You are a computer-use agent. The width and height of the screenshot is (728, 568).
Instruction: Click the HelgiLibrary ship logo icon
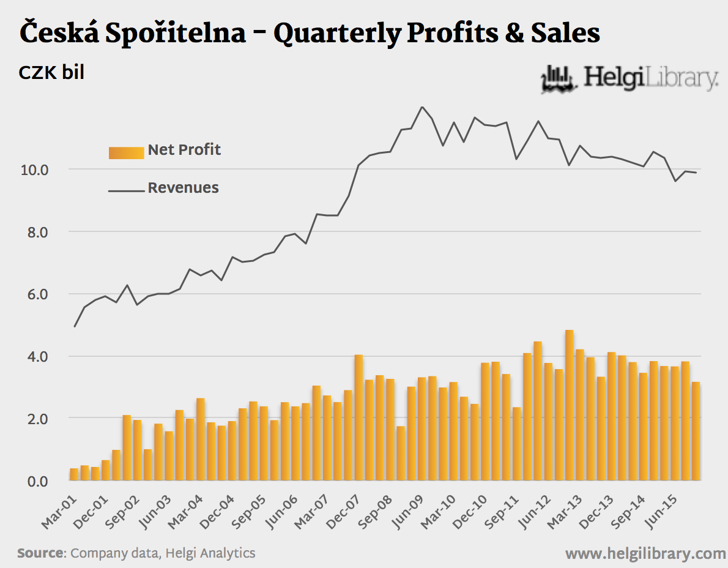click(558, 80)
